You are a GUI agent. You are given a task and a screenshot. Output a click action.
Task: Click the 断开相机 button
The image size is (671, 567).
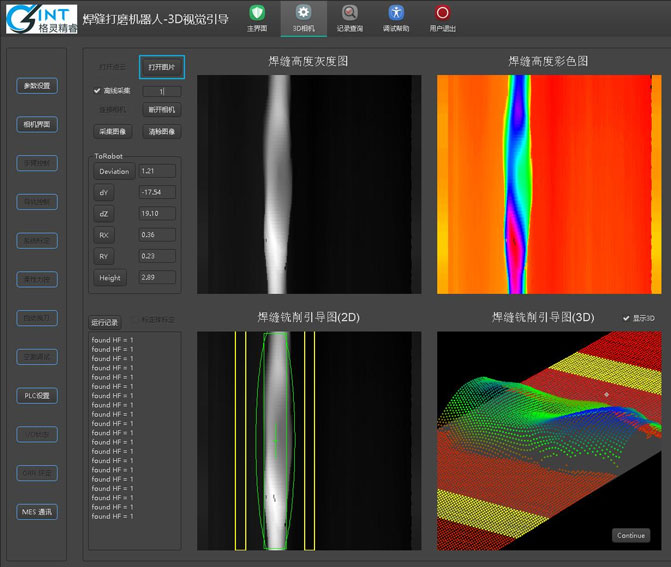pyautogui.click(x=162, y=110)
